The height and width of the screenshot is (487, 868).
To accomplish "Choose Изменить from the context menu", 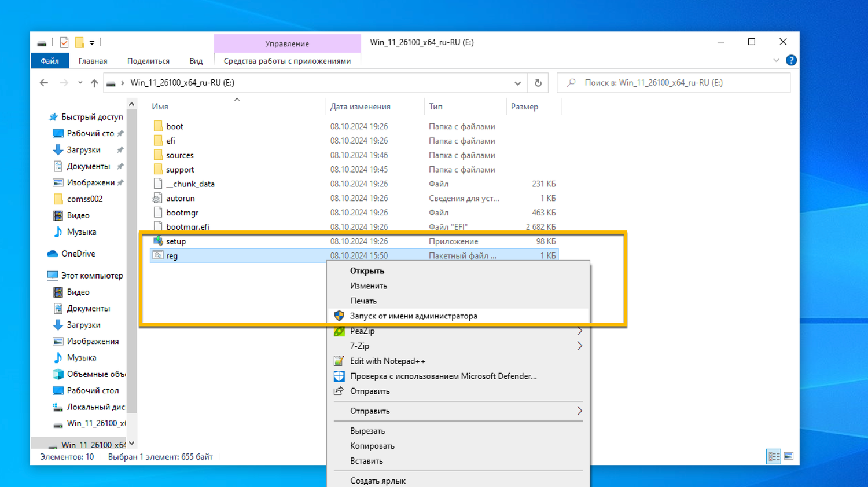I will point(368,285).
